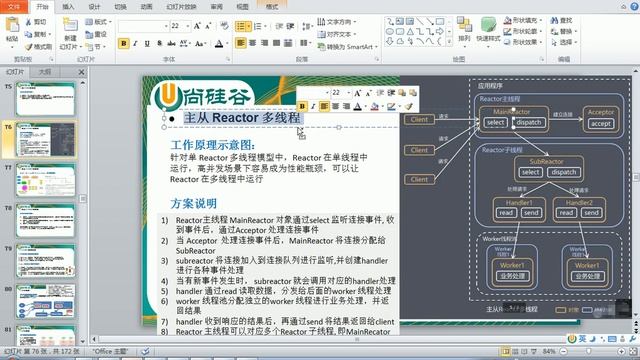Select the triangle shape in shapes gallery

pyautogui.click(x=410, y=31)
